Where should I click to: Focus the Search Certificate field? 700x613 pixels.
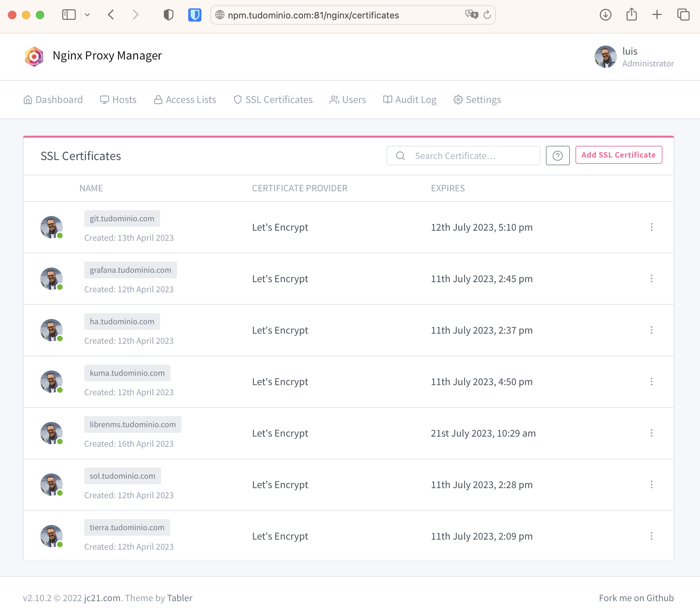pos(463,156)
